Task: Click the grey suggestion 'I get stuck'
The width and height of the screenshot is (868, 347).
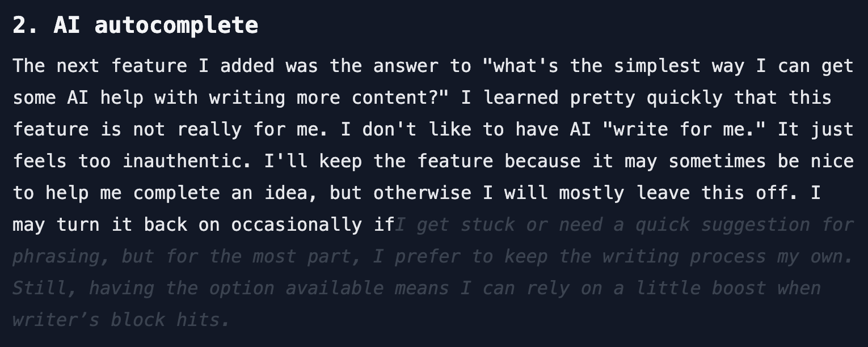Action: [455, 225]
